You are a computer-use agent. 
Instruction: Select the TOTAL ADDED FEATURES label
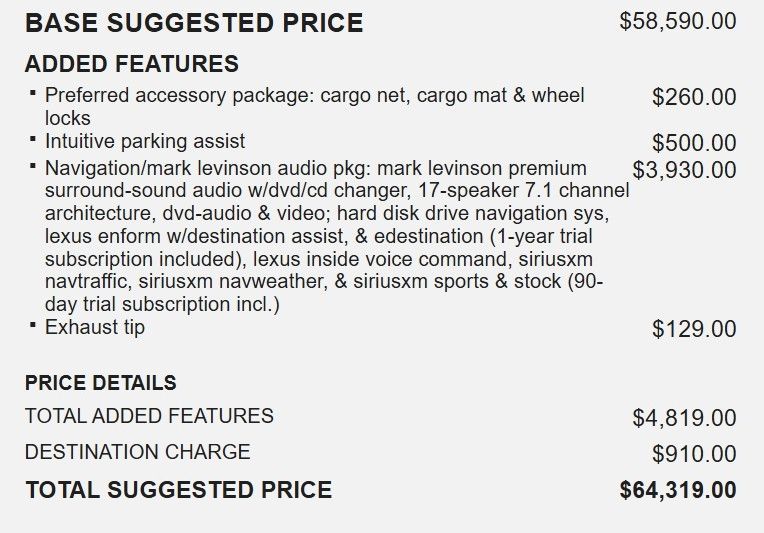click(149, 416)
